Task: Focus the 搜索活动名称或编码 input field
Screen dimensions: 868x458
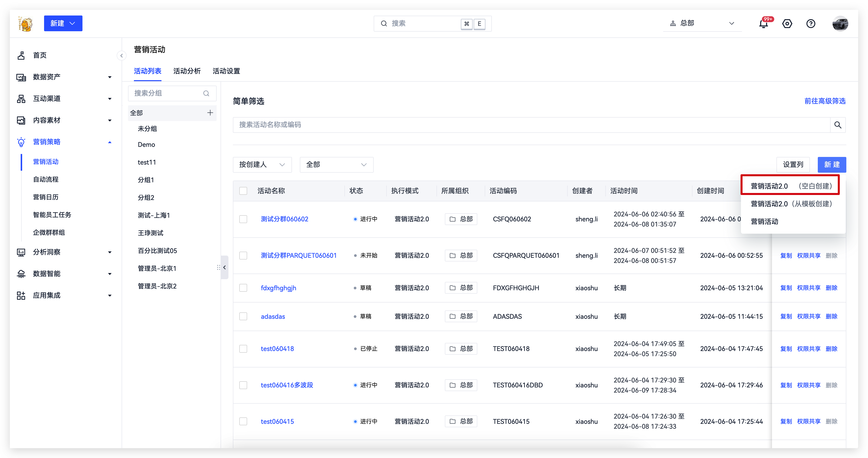Action: pos(531,125)
